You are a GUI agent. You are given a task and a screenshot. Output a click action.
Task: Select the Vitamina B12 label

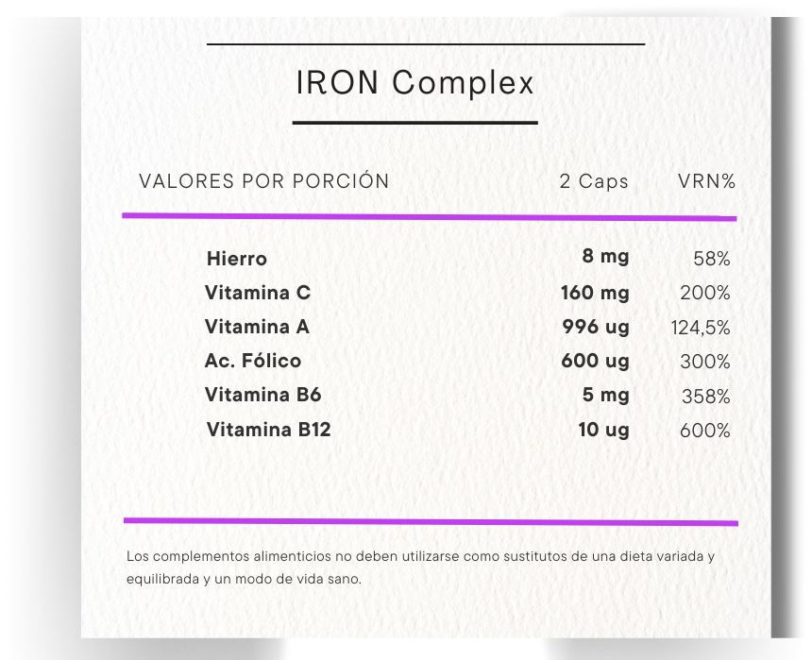click(268, 430)
